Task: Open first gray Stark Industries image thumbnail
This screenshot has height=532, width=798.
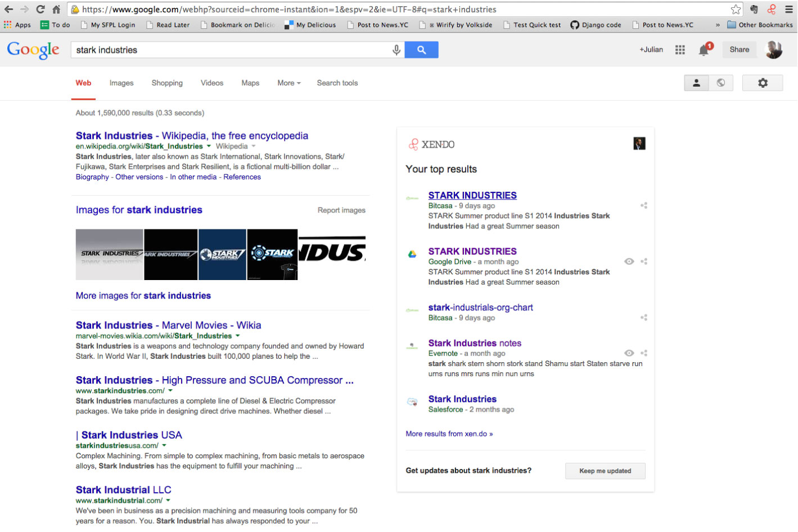Action: (109, 254)
